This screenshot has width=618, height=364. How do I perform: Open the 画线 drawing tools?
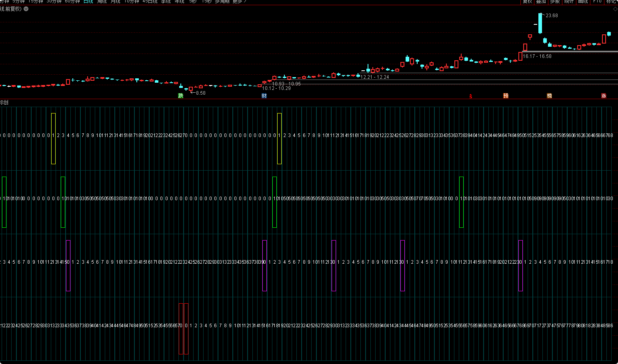(x=583, y=2)
